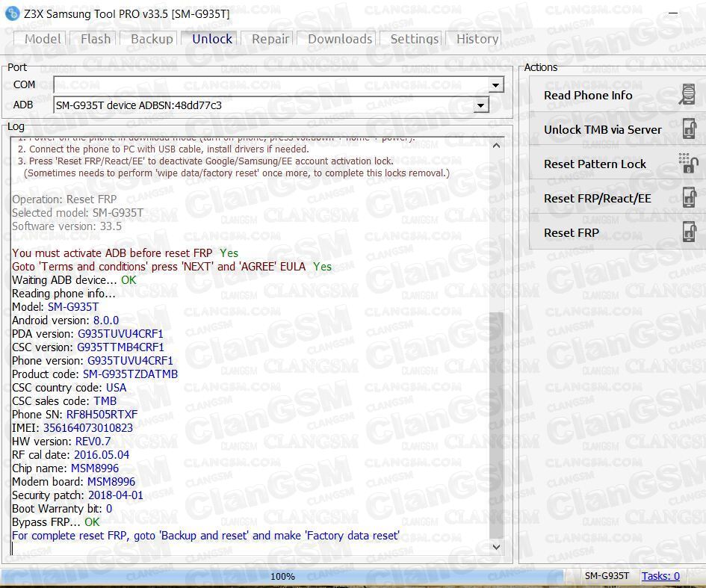Click the log scroll up arrow
Screen dimensions: 706x588
coord(496,146)
